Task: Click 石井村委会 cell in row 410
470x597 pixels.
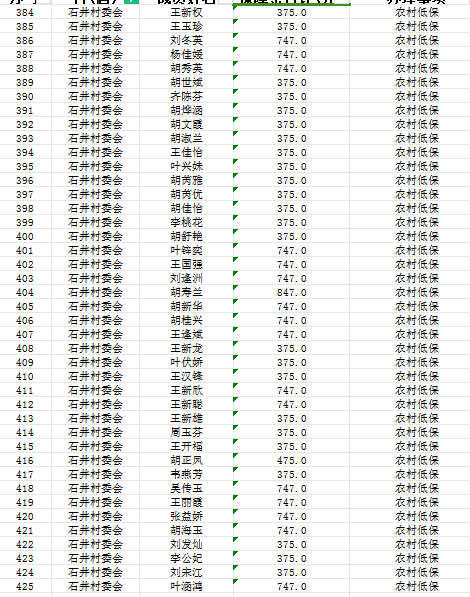Action: pyautogui.click(x=95, y=376)
